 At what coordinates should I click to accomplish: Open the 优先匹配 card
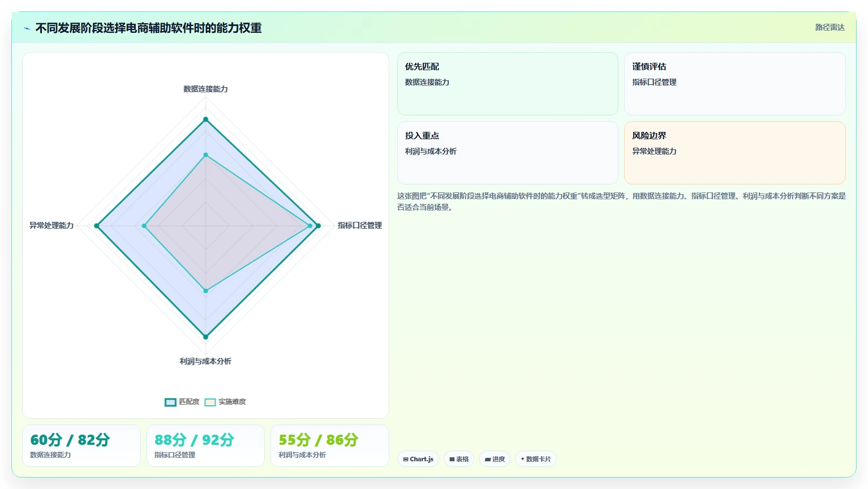[x=508, y=84]
